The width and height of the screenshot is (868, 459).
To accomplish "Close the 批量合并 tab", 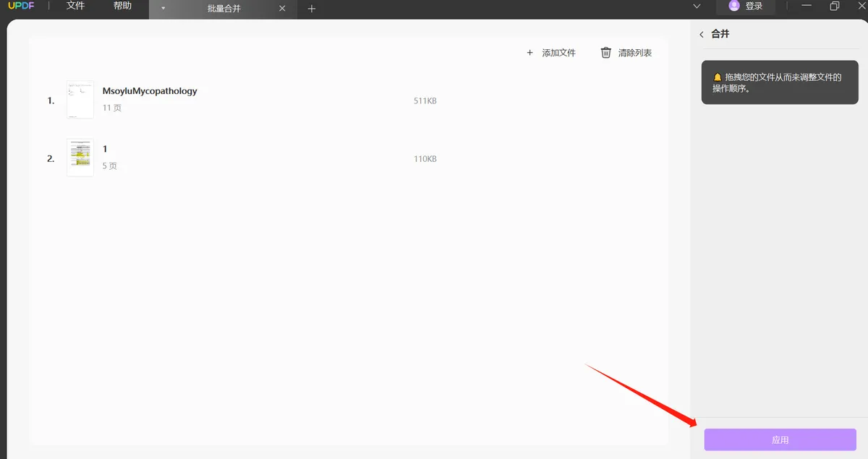I will (282, 9).
